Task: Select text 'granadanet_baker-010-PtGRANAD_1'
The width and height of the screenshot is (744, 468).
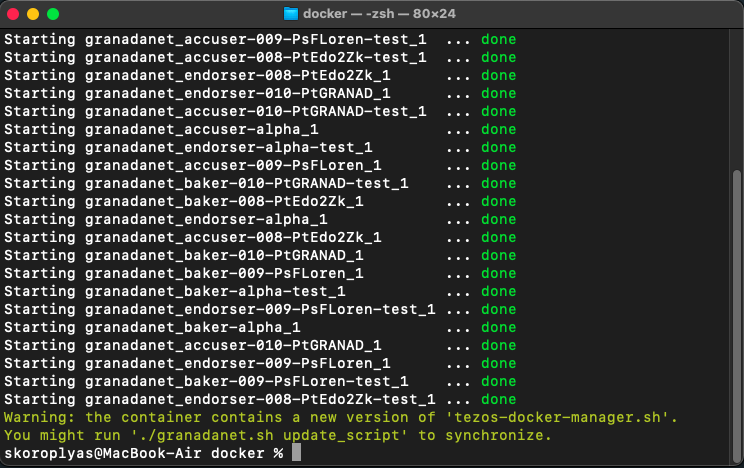Action: click(x=224, y=256)
